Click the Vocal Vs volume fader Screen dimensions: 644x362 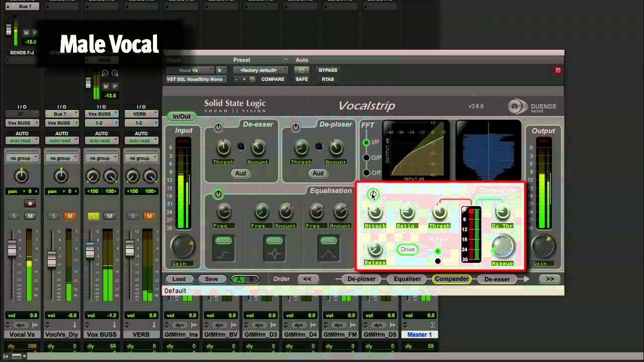[13, 249]
